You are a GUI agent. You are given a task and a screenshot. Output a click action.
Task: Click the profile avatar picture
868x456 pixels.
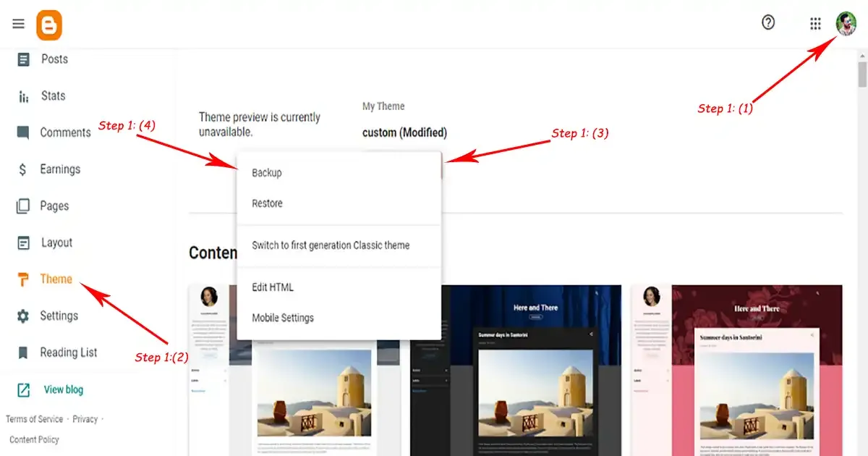(x=846, y=23)
